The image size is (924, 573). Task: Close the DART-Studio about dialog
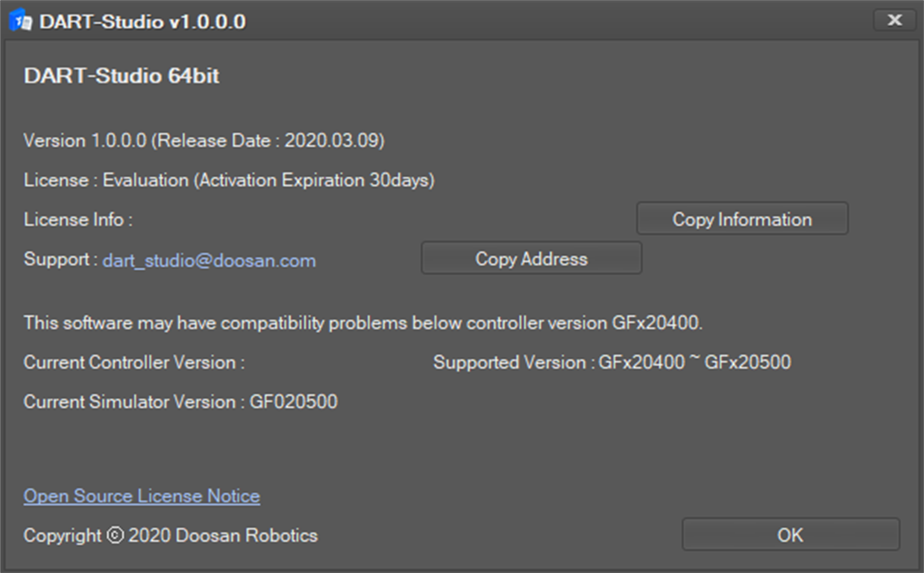tap(894, 20)
